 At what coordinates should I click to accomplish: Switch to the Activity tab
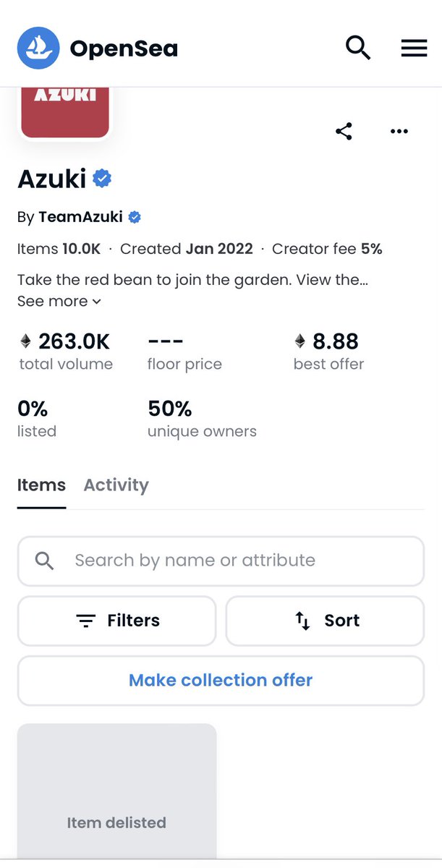(x=116, y=485)
